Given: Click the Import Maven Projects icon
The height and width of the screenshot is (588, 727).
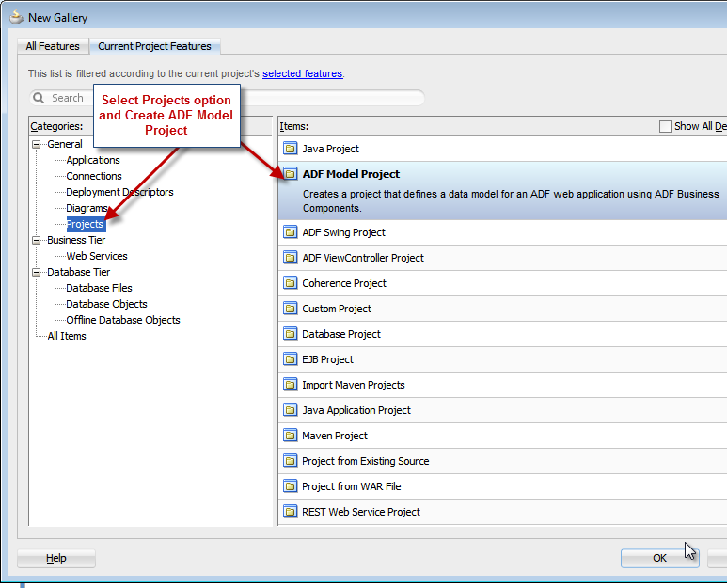Looking at the screenshot, I should tap(291, 385).
